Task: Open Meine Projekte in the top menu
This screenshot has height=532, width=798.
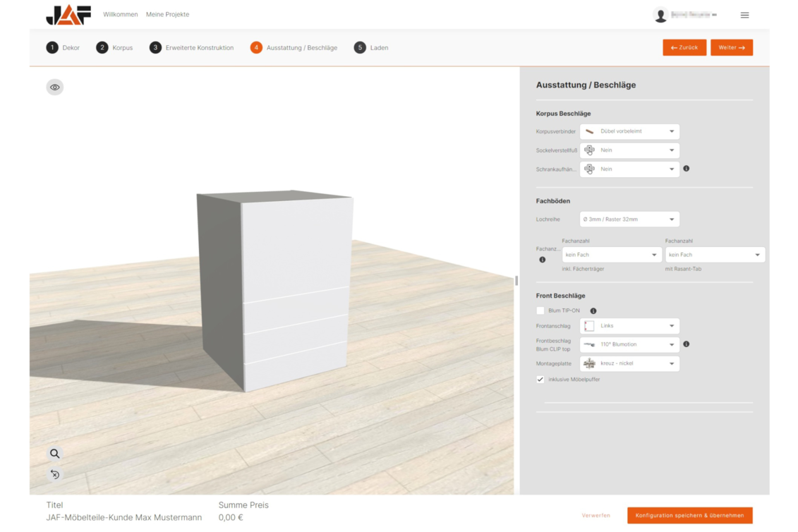Action: (167, 15)
